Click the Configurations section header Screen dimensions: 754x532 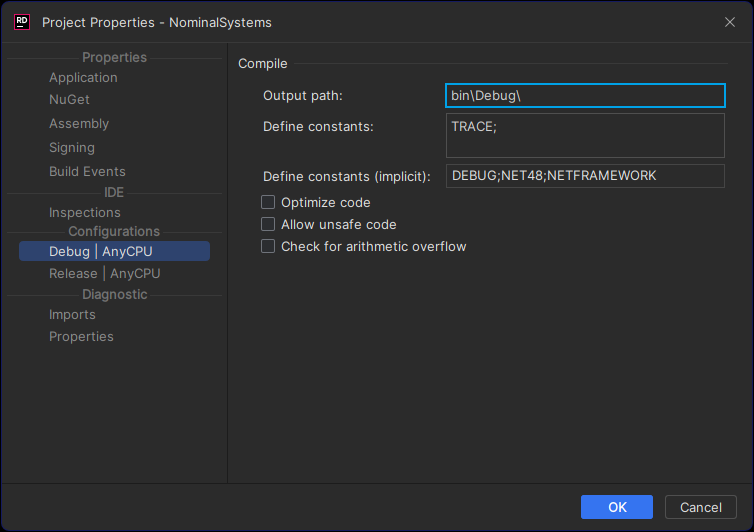point(114,231)
